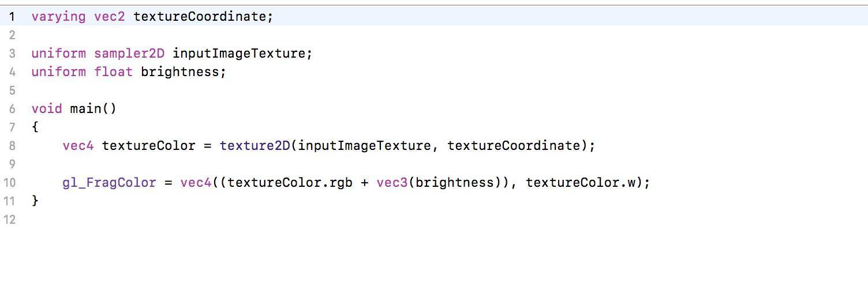Click the 'float' type keyword
Screen dimensions: 868x286
point(114,72)
